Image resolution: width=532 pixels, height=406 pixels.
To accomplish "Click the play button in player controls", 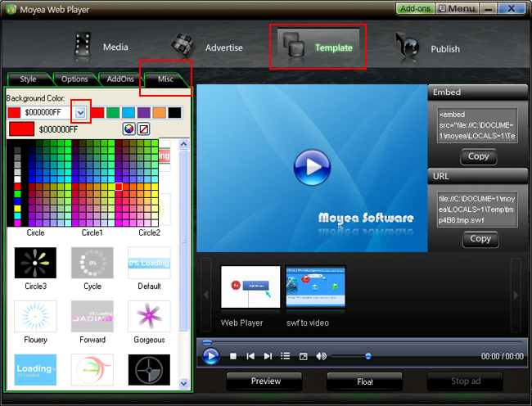I will 210,357.
